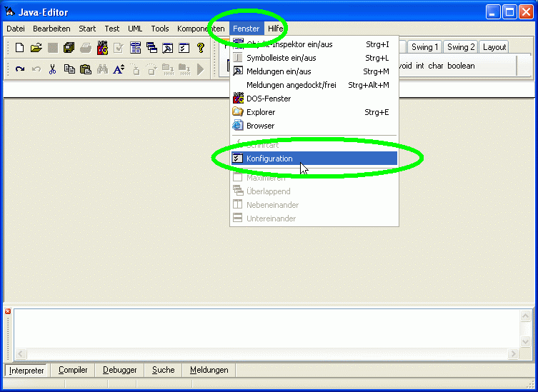
Task: Click the Redo arrow icon in toolbar
Action: [x=20, y=69]
